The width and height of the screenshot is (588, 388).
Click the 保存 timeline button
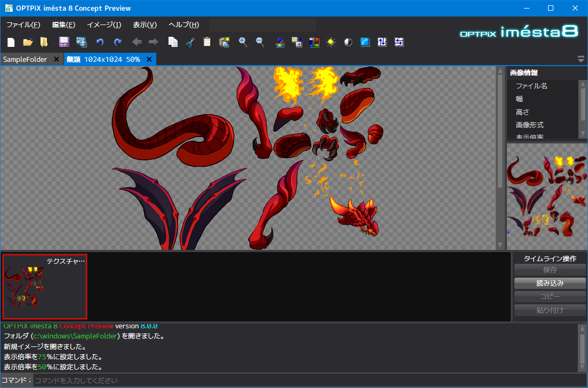[x=550, y=270]
